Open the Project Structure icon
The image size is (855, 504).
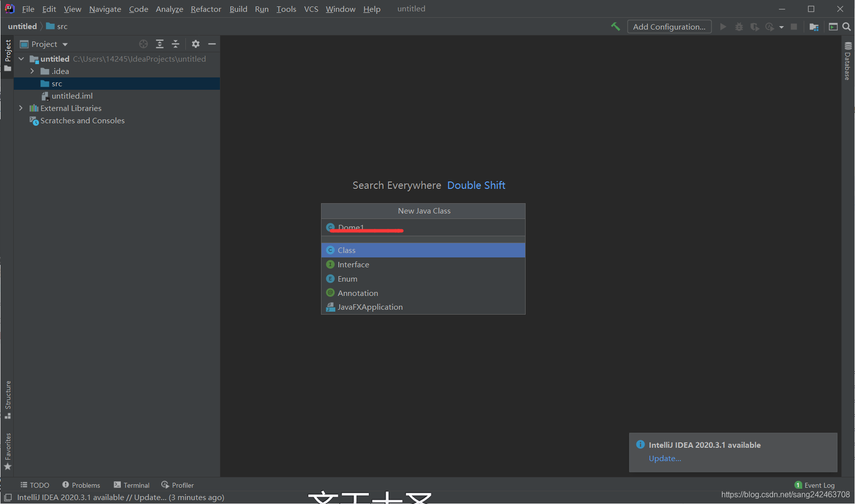(x=814, y=27)
